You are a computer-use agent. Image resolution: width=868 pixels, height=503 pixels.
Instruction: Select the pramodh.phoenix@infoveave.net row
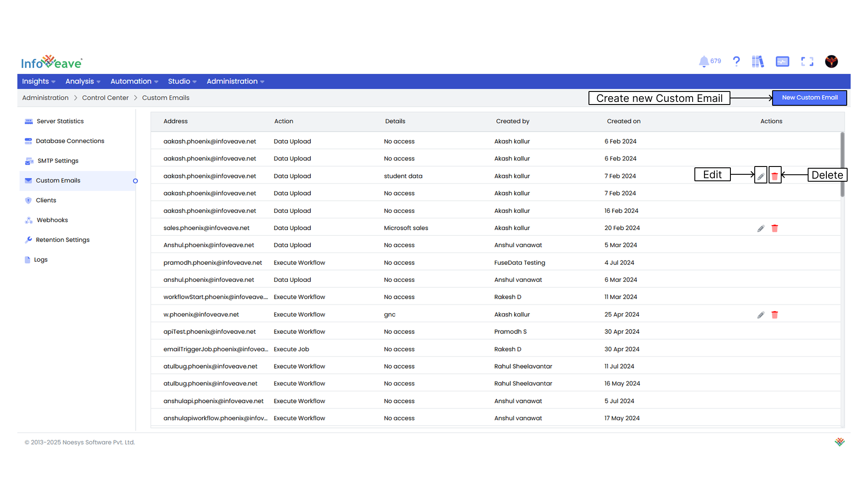click(496, 263)
